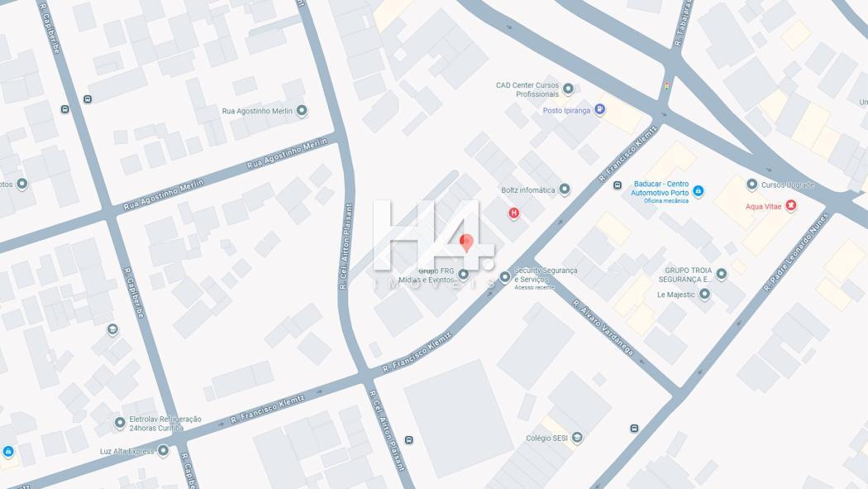Click the Aqua Vitae label text

(763, 207)
